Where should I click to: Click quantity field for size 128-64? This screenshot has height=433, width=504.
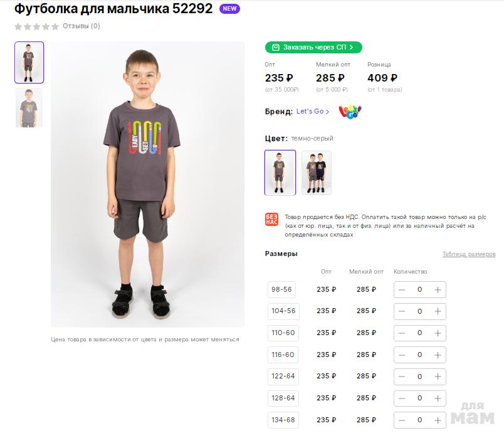pyautogui.click(x=420, y=398)
